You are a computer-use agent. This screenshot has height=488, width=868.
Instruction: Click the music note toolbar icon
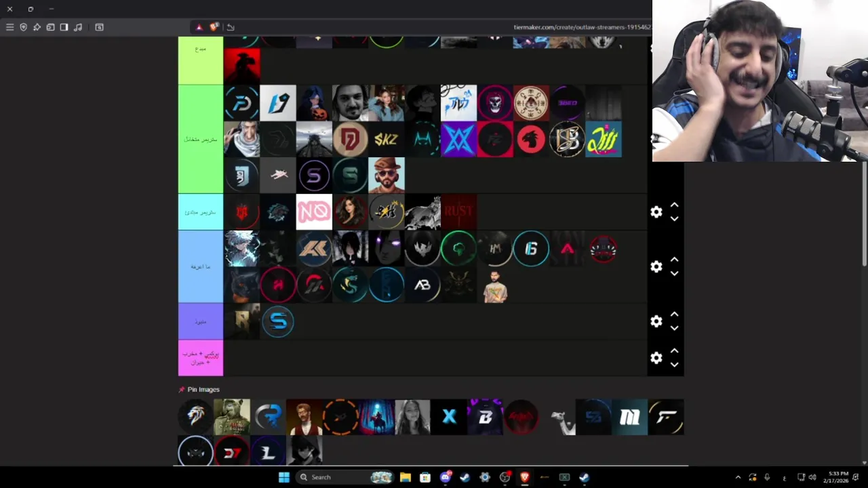click(x=78, y=27)
